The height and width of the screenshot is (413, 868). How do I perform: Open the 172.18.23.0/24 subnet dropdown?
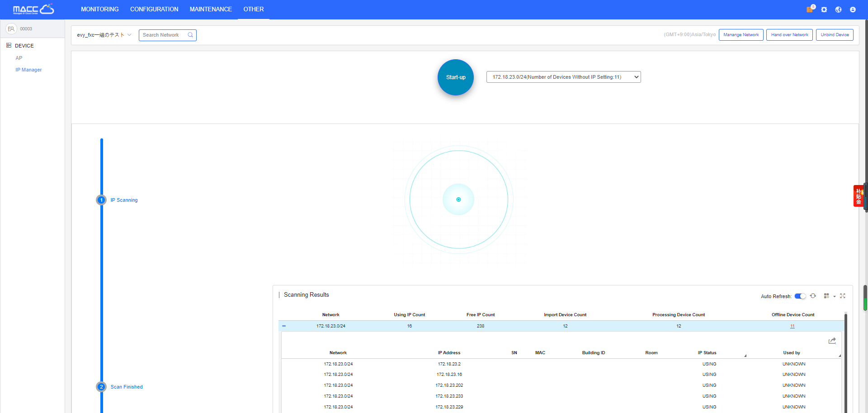(x=563, y=77)
